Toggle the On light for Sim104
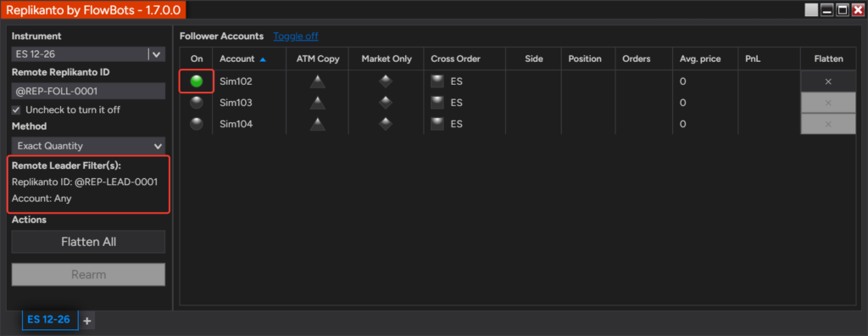Image resolution: width=868 pixels, height=336 pixels. 197,124
